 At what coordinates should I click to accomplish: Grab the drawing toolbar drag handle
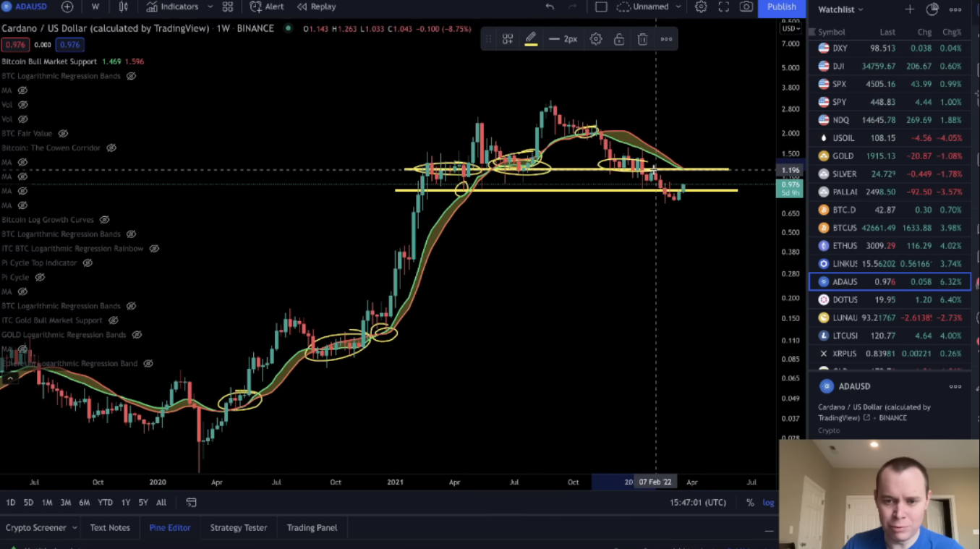coord(488,39)
